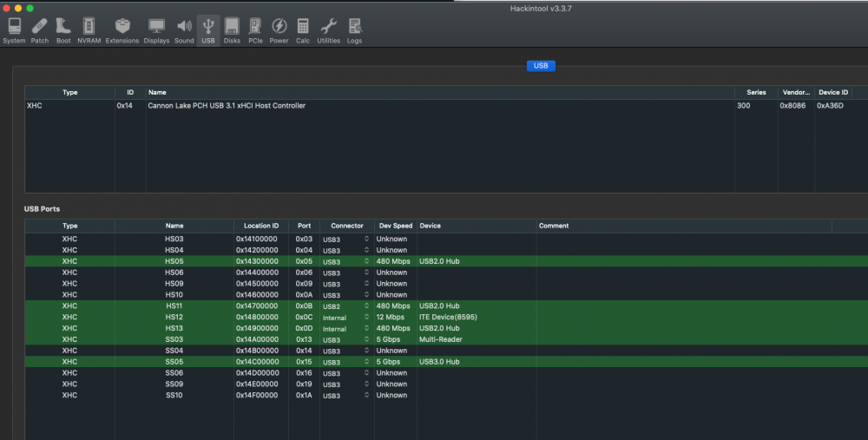Select the HS04 port row
The width and height of the screenshot is (868, 440).
pyautogui.click(x=446, y=250)
